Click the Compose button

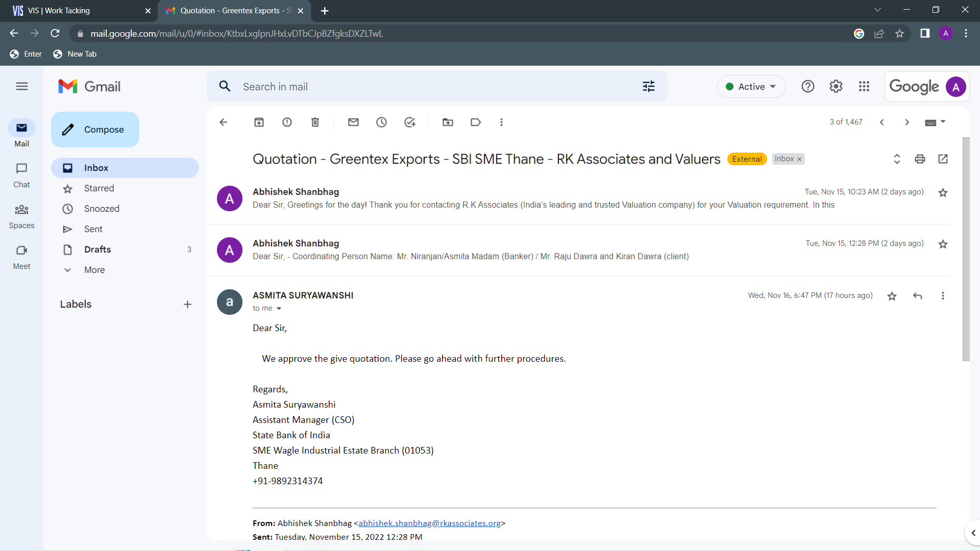[x=95, y=130]
